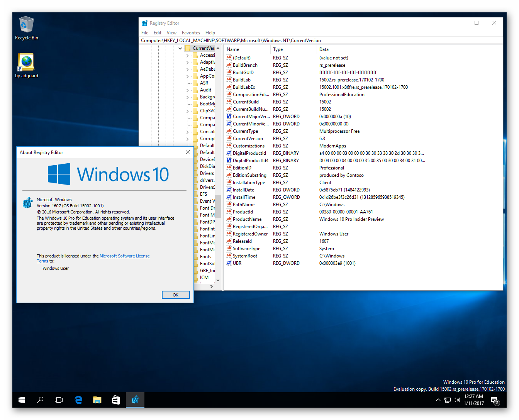Open the Favorites menu
Image resolution: width=519 pixels, height=420 pixels.
[191, 33]
